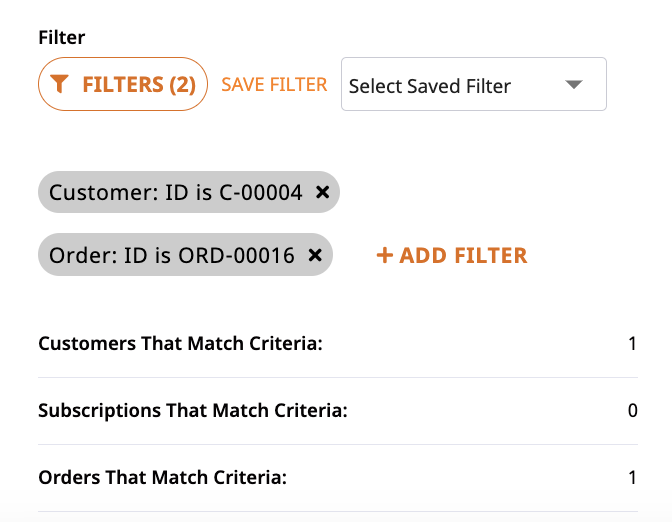Remove the Order ID ORD-00016 filter
672x522 pixels.
tap(315, 255)
